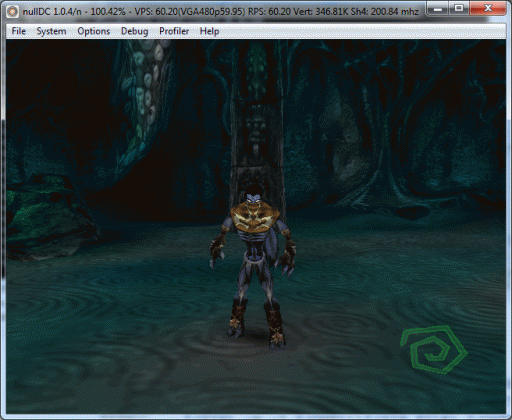The image size is (512, 420).
Task: Open the Help menu
Action: [209, 31]
